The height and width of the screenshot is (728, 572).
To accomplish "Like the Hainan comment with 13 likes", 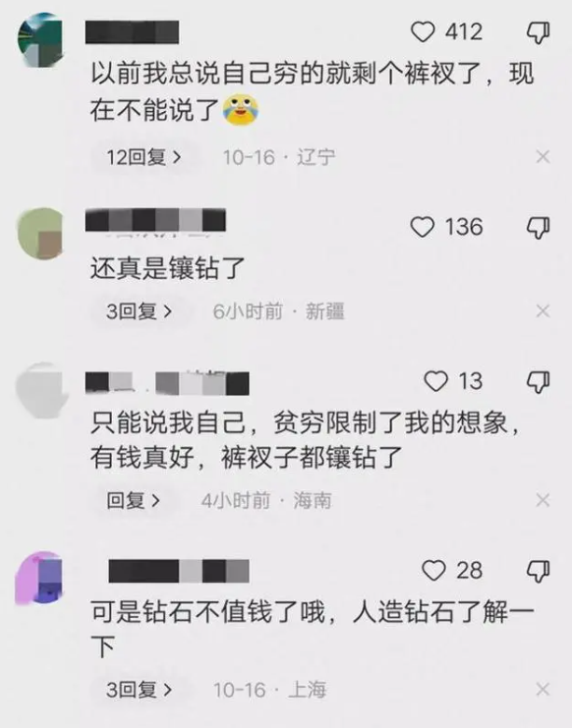I will tap(437, 381).
